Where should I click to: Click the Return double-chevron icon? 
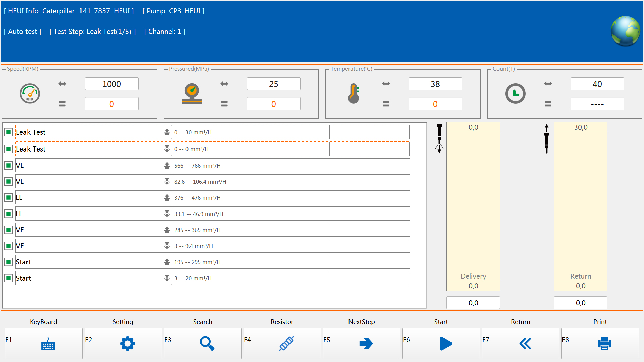(525, 343)
